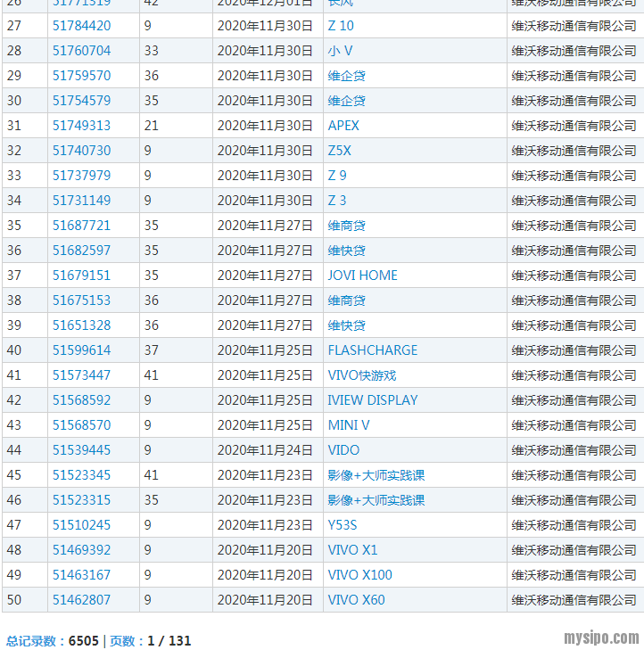Image resolution: width=644 pixels, height=650 pixels.
Task: Open registration number 51523345
Action: (x=81, y=475)
